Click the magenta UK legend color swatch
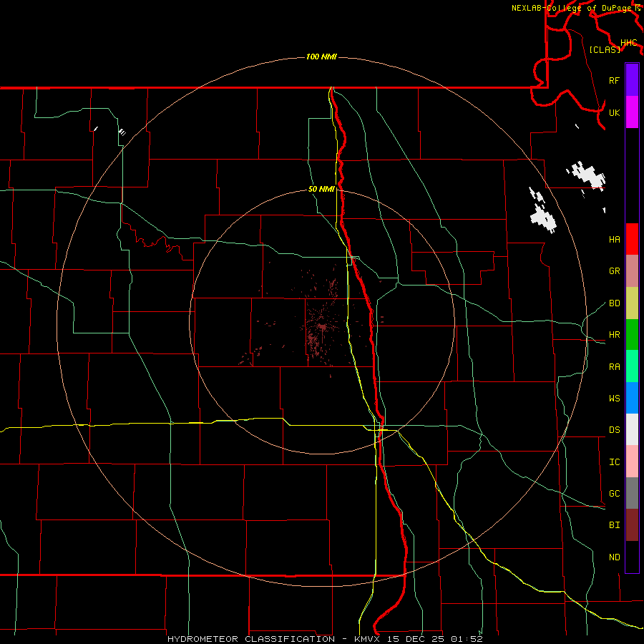This screenshot has width=644, height=644. [632, 112]
